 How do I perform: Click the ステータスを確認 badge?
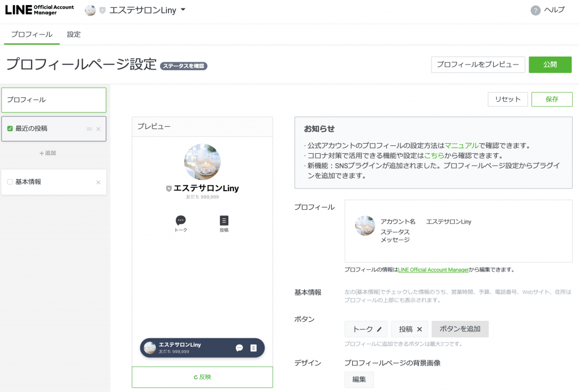[x=184, y=66]
